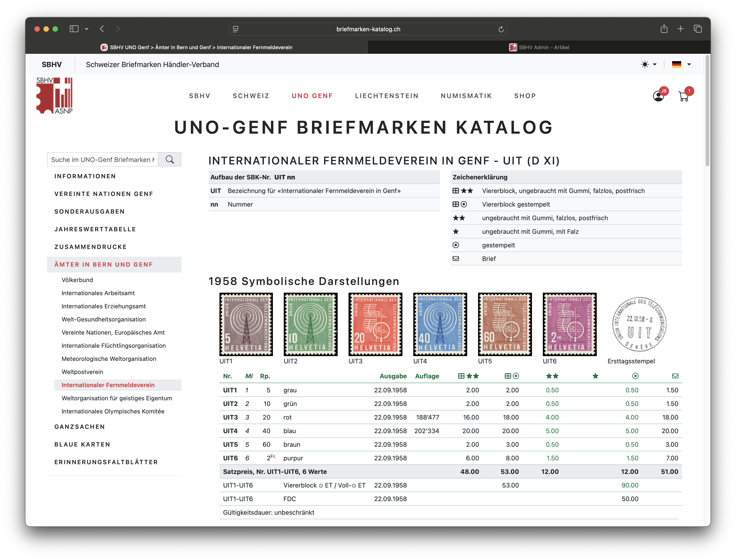Click the double-star mint column header icon
The height and width of the screenshot is (560, 736).
(x=552, y=376)
